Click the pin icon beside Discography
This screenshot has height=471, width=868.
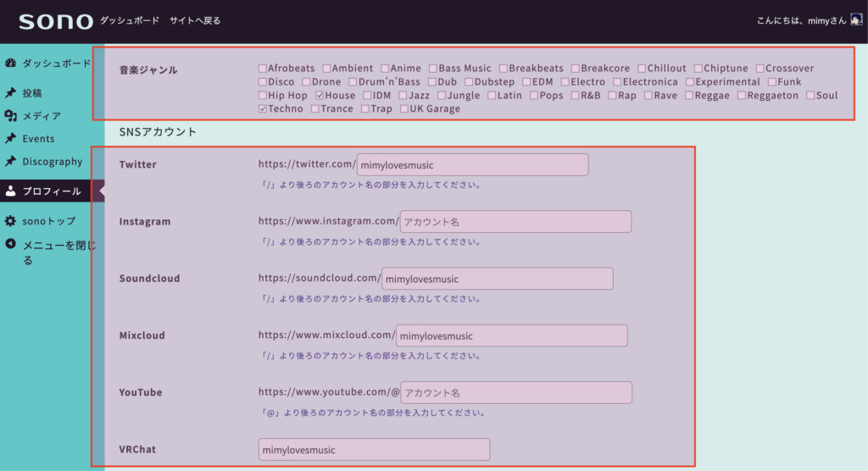[x=10, y=162]
